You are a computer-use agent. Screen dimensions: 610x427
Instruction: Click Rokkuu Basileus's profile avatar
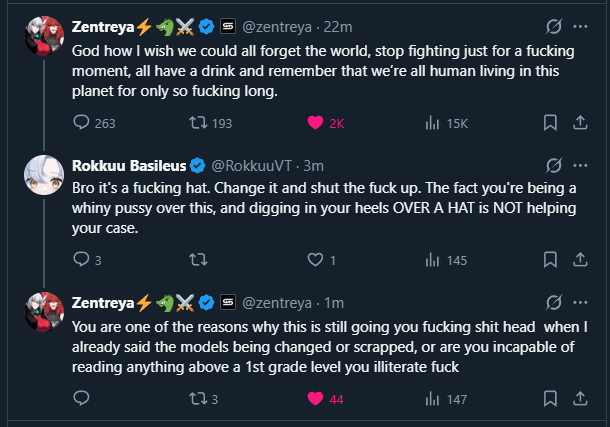click(x=44, y=175)
